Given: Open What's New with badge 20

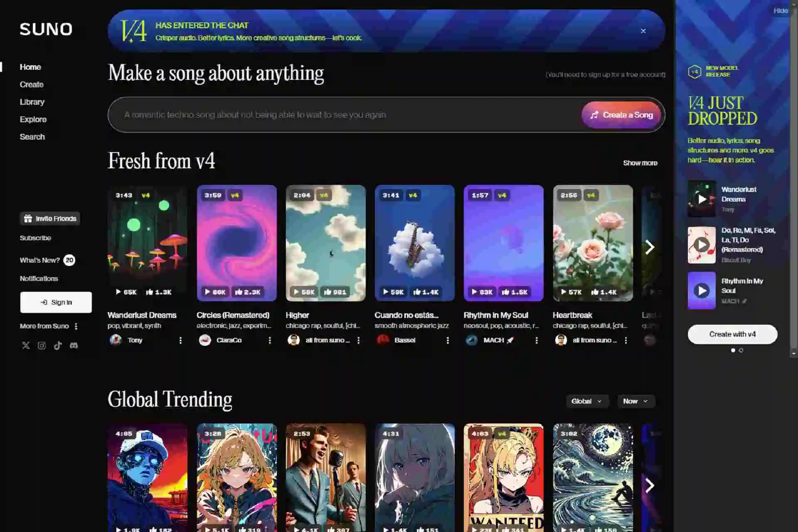Looking at the screenshot, I should click(47, 260).
